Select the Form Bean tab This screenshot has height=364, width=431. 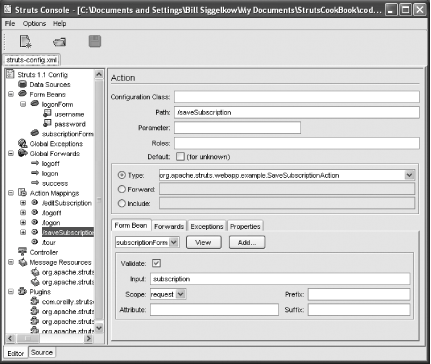pyautogui.click(x=131, y=225)
